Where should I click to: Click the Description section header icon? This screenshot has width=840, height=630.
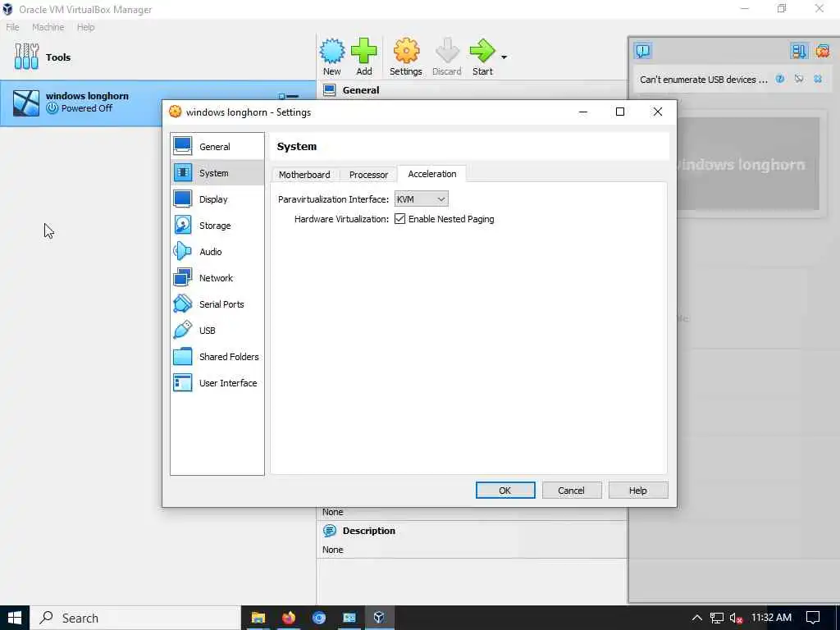[x=330, y=531]
